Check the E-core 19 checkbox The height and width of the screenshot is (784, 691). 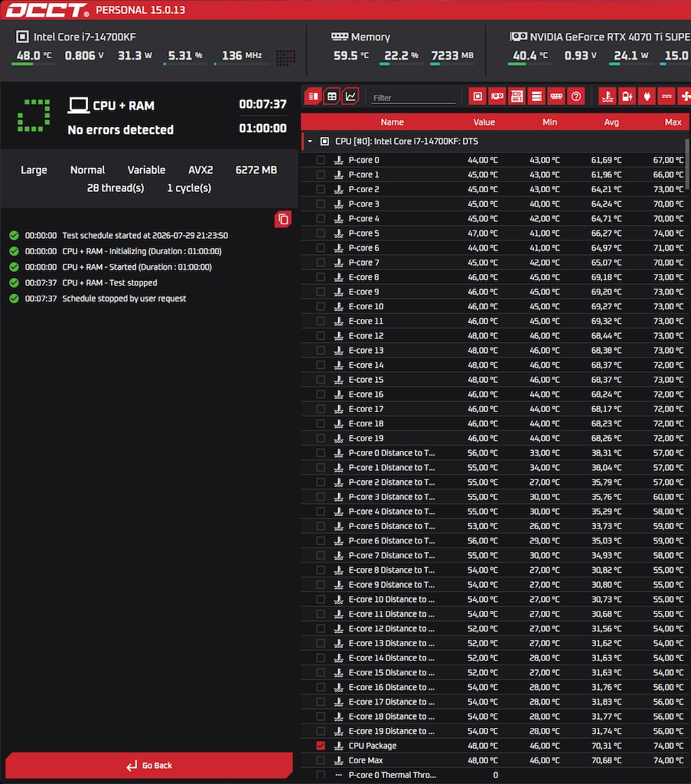[321, 439]
